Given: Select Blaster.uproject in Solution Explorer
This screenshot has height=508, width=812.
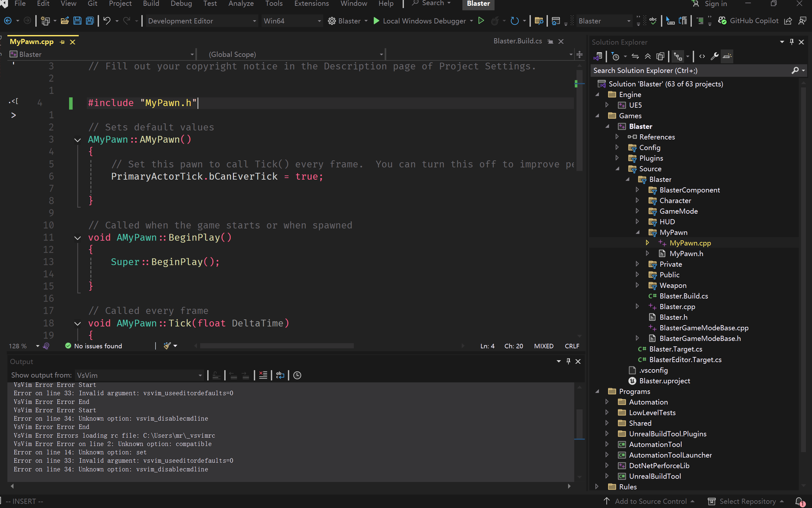Looking at the screenshot, I should [665, 381].
